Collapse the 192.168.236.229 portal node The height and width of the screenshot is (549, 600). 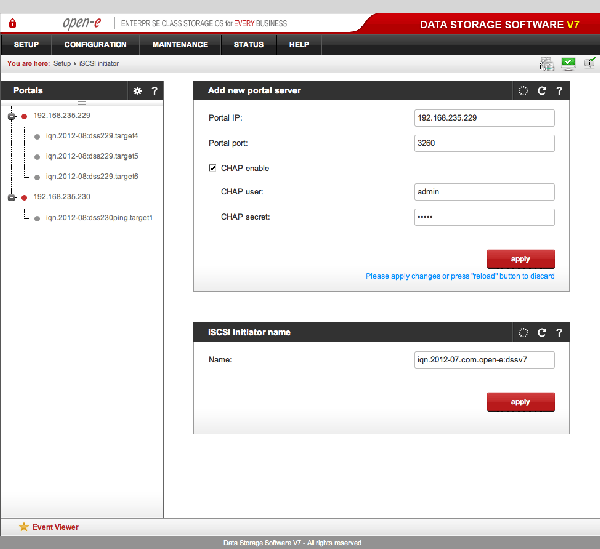(12, 116)
